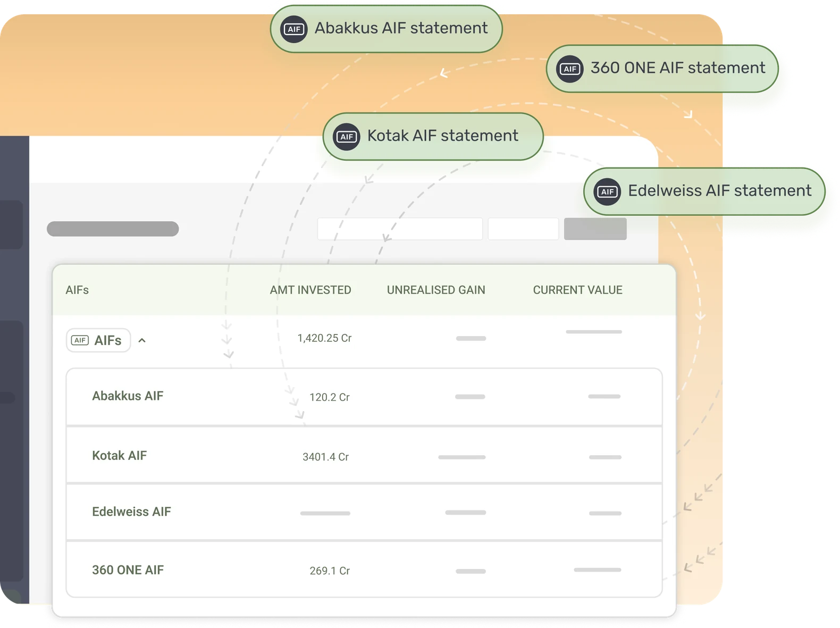Open the Abakkus AIF statement pill

(x=387, y=29)
